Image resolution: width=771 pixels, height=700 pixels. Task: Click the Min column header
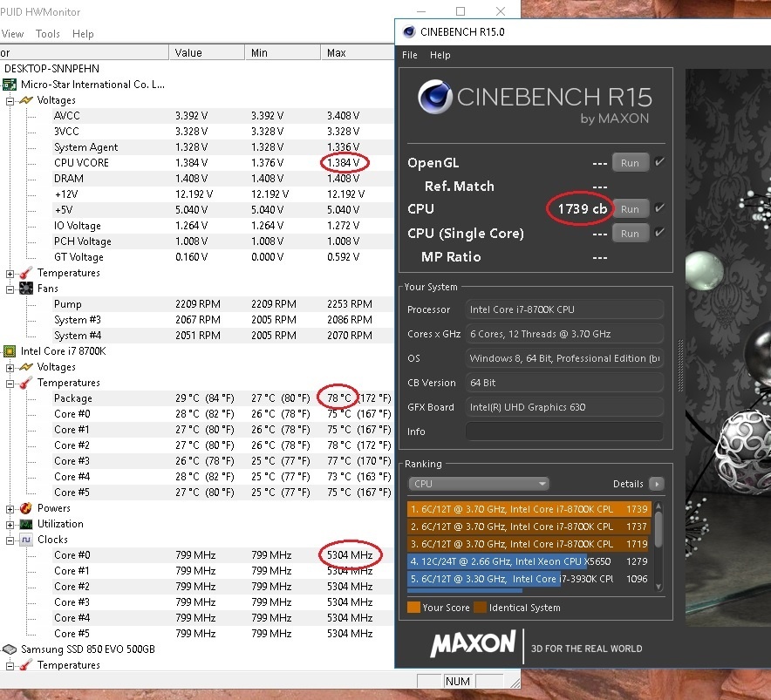[x=283, y=52]
